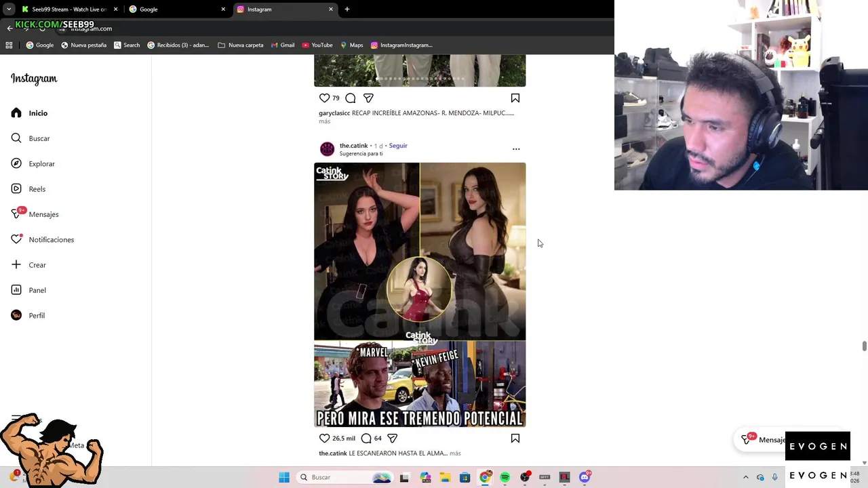Image resolution: width=868 pixels, height=488 pixels.
Task: Open comments on the.catink post with 64 comments
Action: (x=366, y=438)
